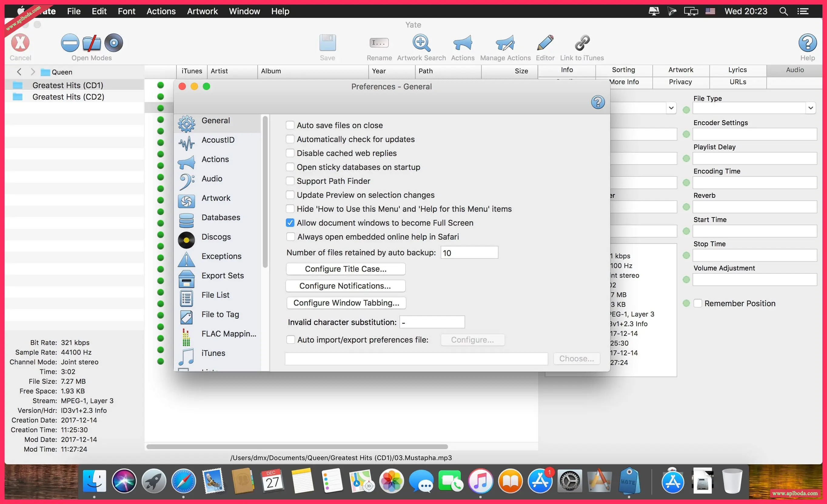The height and width of the screenshot is (504, 827).
Task: Open the File menu
Action: tap(73, 11)
